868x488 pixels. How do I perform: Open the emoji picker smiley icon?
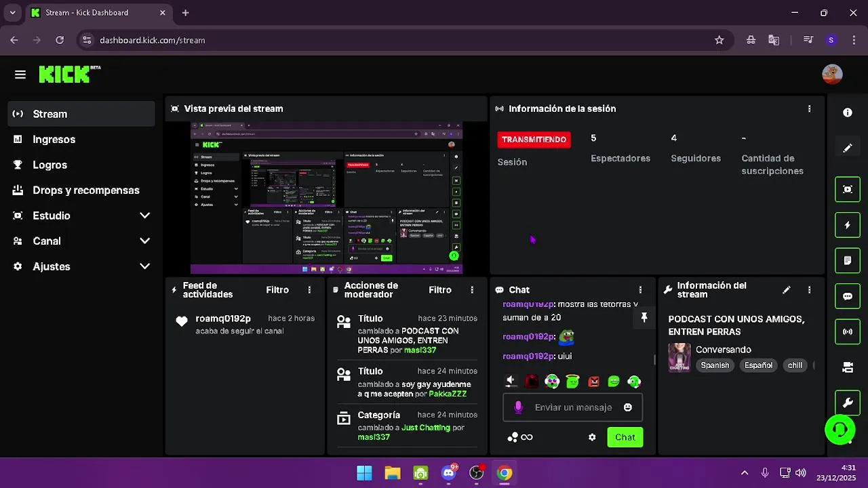(x=628, y=407)
